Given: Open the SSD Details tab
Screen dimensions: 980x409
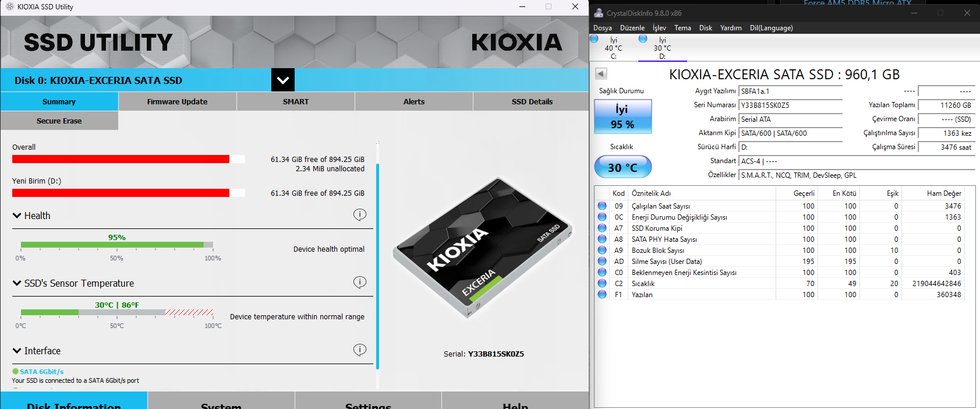Looking at the screenshot, I should 532,101.
